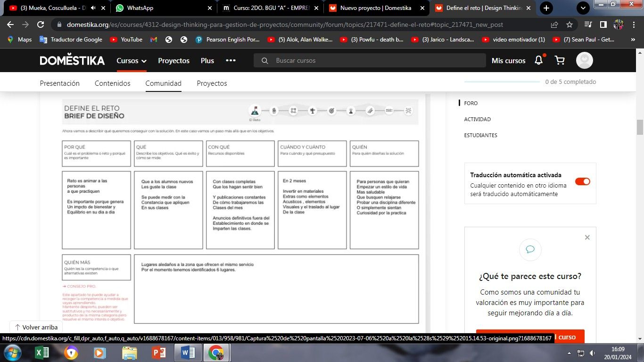Open a new browser tab with the plus
644x362 pixels.
[x=546, y=8]
